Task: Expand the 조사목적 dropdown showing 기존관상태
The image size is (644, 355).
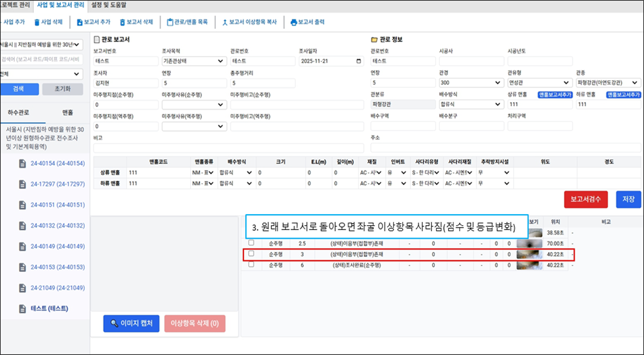Action: [220, 61]
